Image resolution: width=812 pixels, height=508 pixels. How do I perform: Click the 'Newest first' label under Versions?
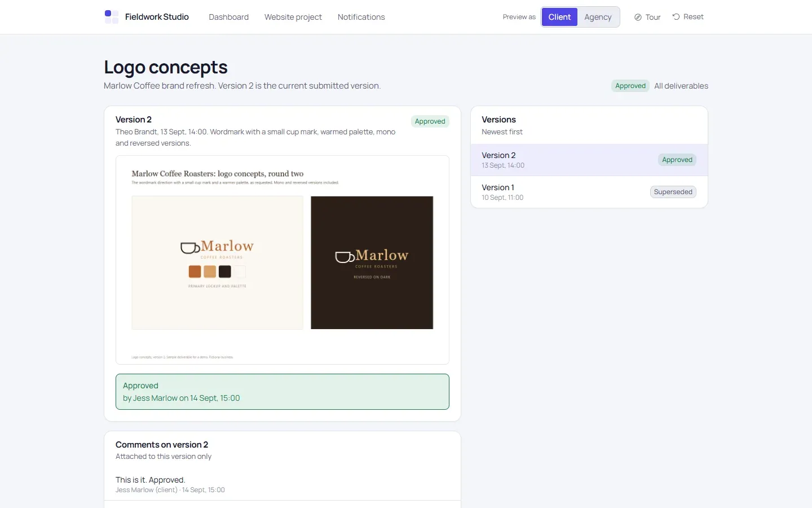click(x=502, y=132)
